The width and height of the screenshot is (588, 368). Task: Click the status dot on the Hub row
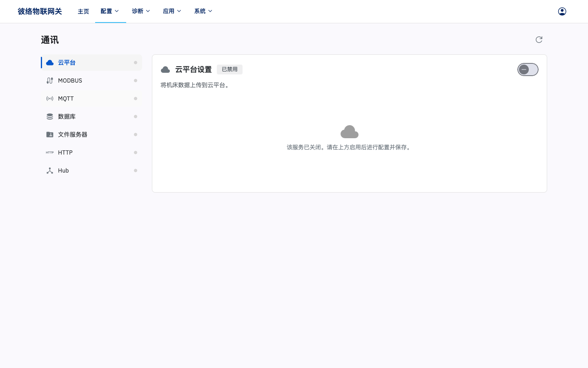(x=136, y=171)
